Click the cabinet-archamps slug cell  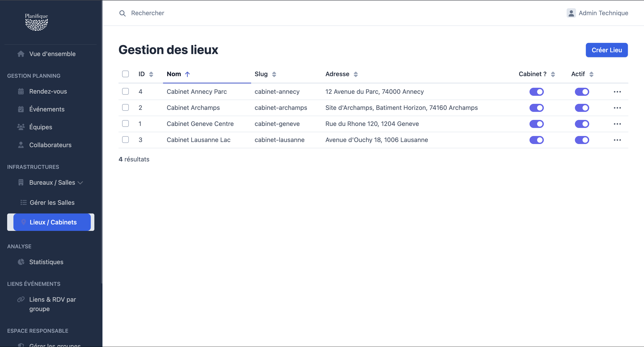tap(281, 108)
